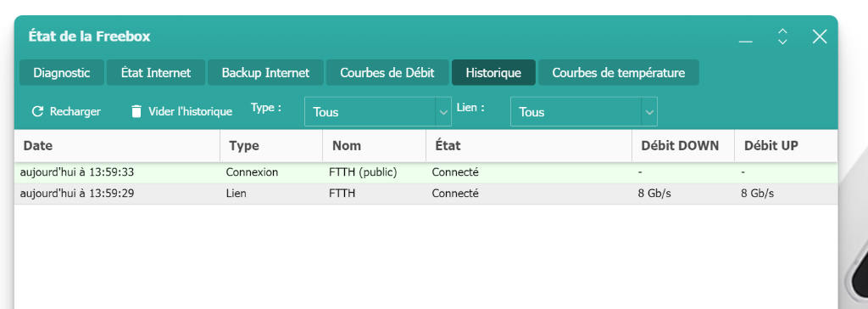
Task: Select the Lien FTTH 8 Gb/s row
Action: pos(426,194)
